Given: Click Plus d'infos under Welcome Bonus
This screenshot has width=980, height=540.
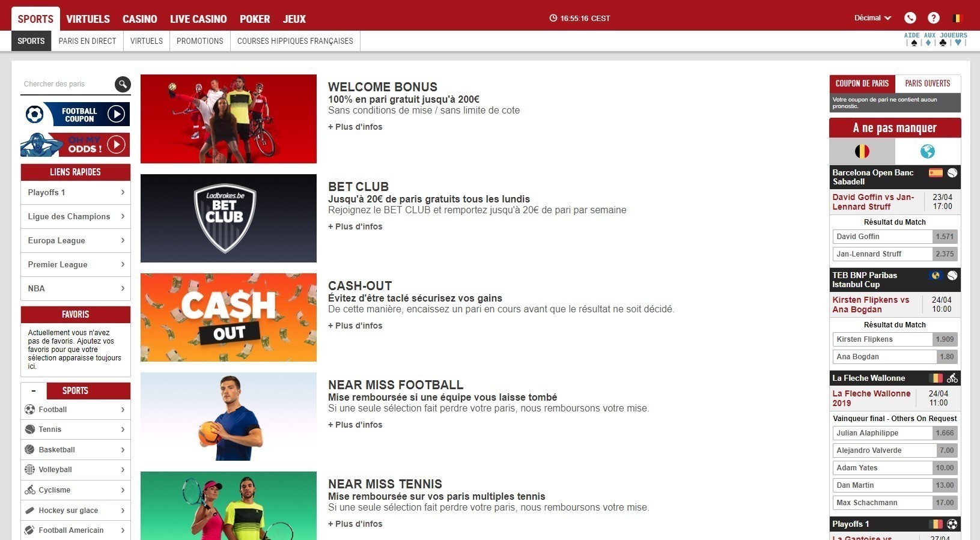Looking at the screenshot, I should point(355,127).
